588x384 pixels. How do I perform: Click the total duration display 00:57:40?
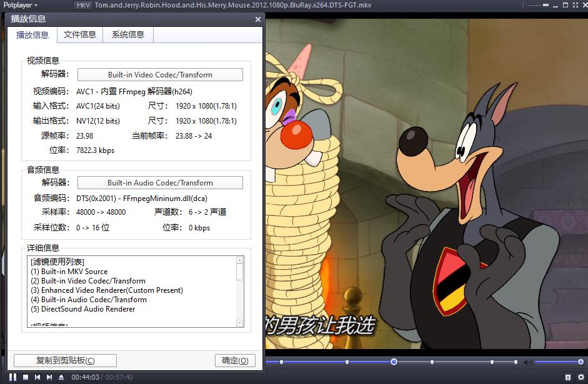tap(119, 377)
